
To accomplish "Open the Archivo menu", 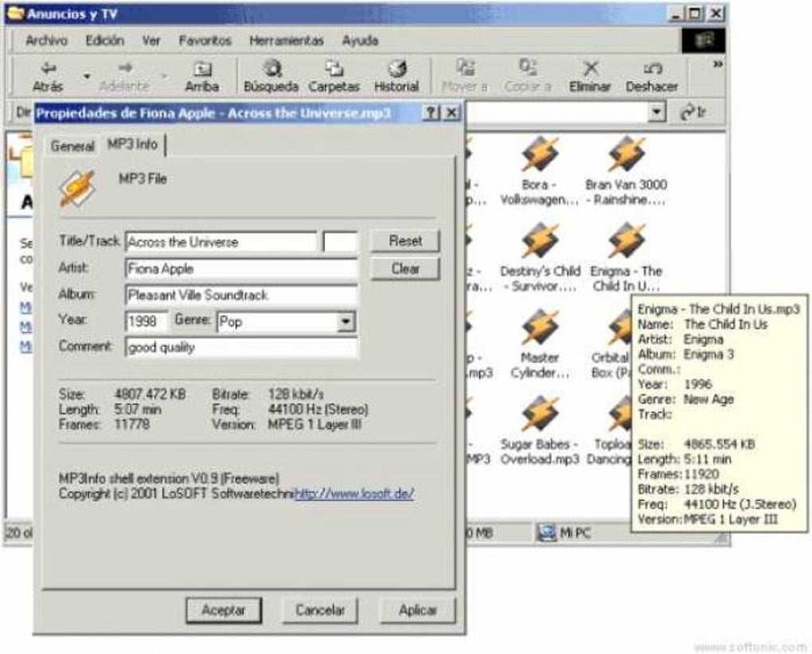I will (x=46, y=41).
